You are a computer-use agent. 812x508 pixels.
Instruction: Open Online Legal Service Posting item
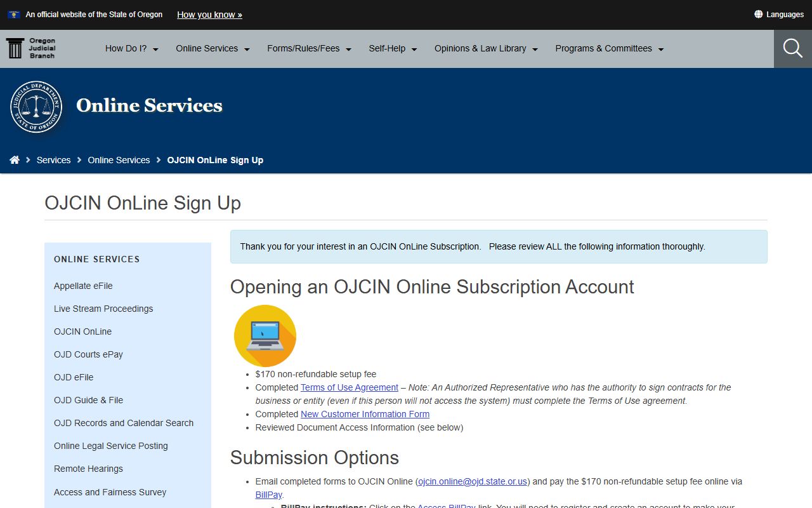111,446
